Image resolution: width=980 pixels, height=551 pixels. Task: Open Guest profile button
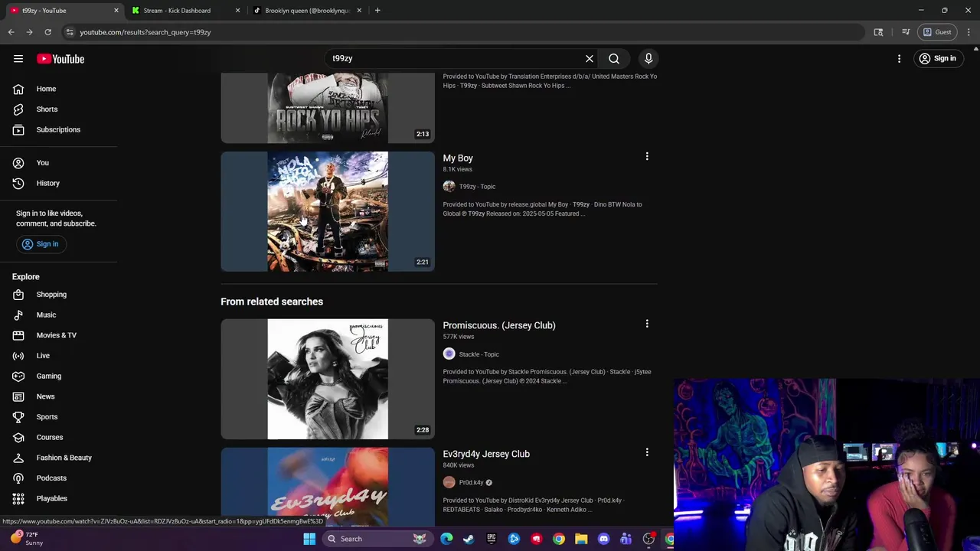[937, 32]
